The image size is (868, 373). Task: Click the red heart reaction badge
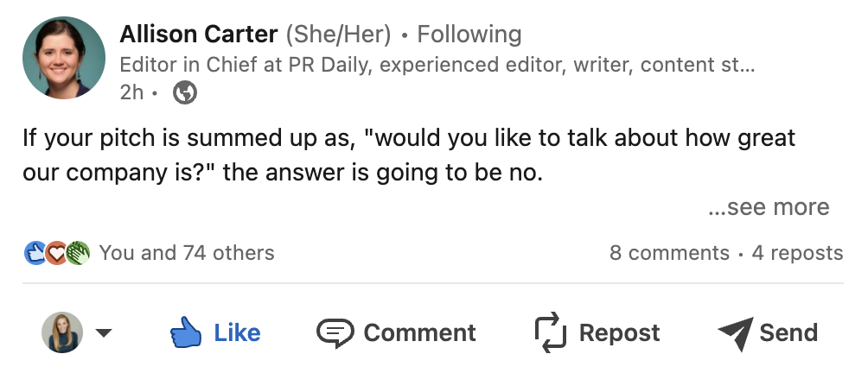[x=56, y=253]
